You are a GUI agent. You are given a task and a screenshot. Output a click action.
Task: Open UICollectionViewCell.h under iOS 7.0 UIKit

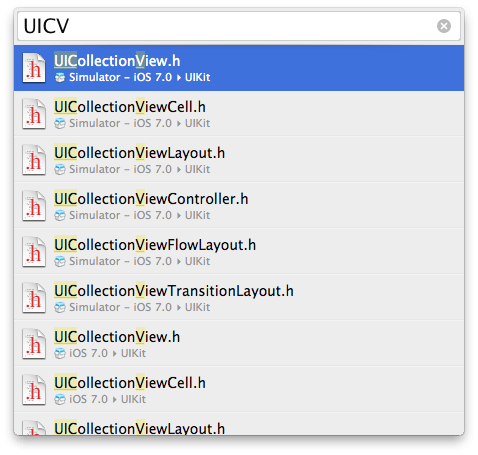coord(239,389)
